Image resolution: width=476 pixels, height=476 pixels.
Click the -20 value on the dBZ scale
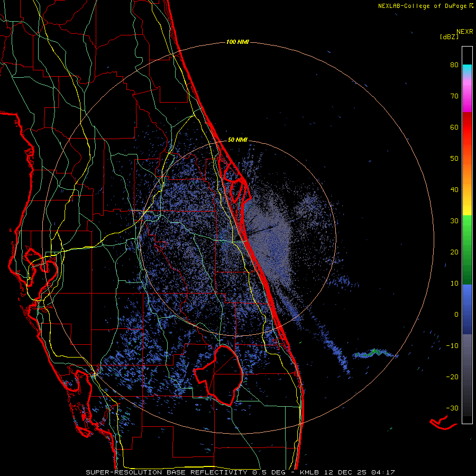[452, 377]
